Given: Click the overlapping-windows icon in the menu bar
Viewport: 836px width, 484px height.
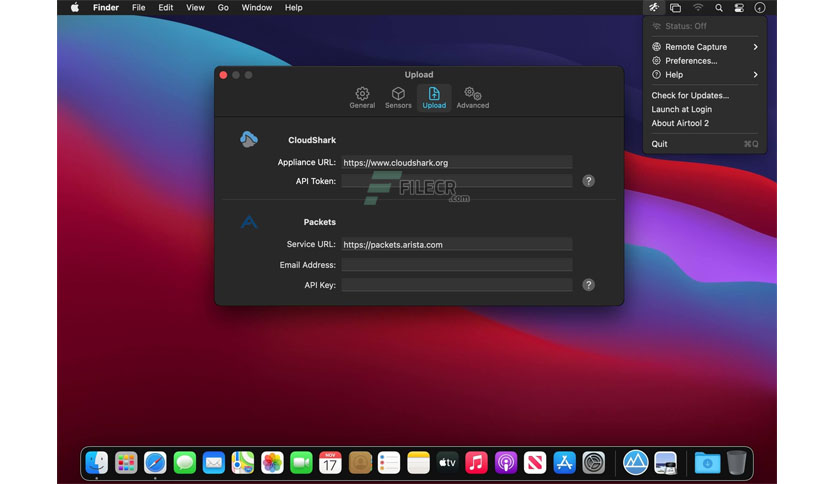Looking at the screenshot, I should point(676,7).
